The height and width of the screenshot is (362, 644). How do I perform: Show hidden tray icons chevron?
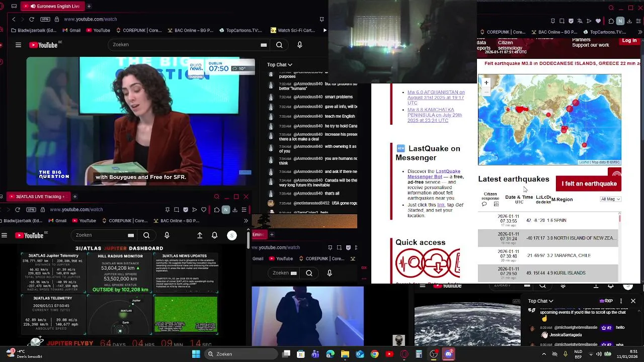pos(544,354)
